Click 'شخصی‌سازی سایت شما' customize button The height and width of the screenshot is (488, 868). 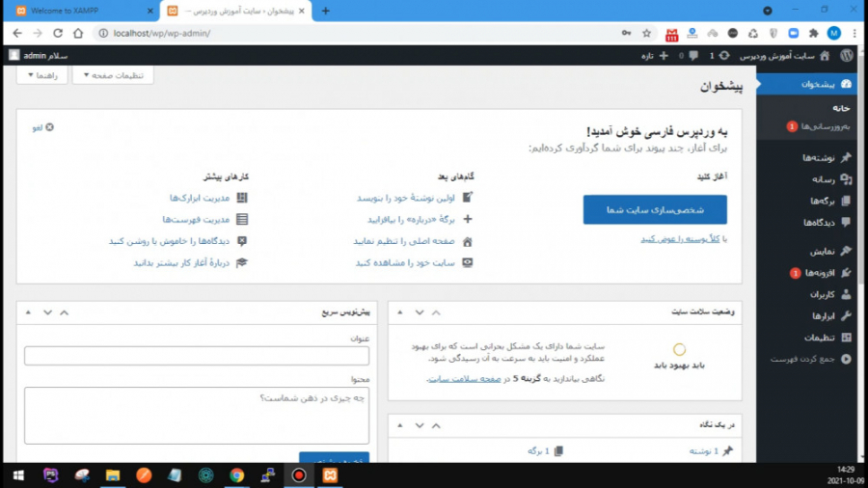(655, 209)
